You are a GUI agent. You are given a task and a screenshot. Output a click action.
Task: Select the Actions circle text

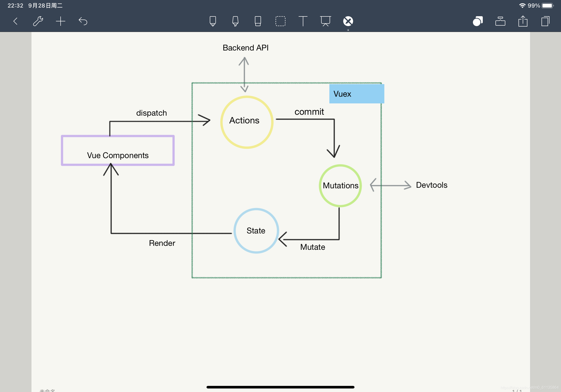point(244,121)
